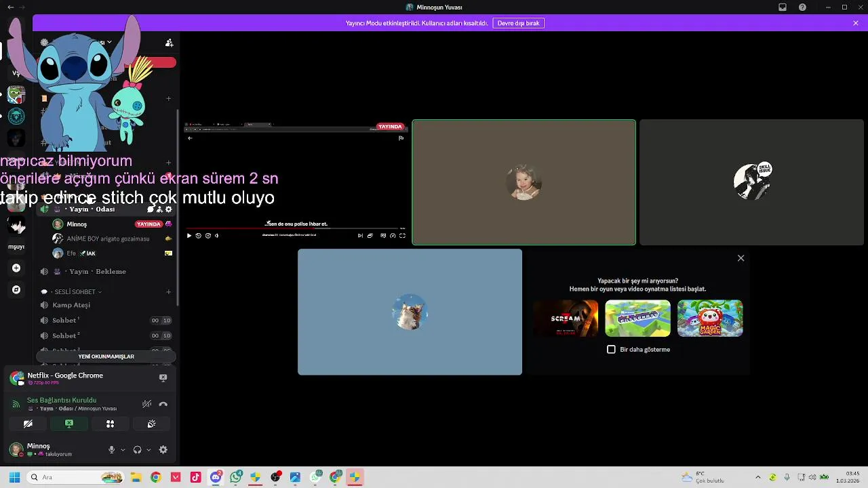Check the Bir daha gösterme checkbox

pos(611,349)
